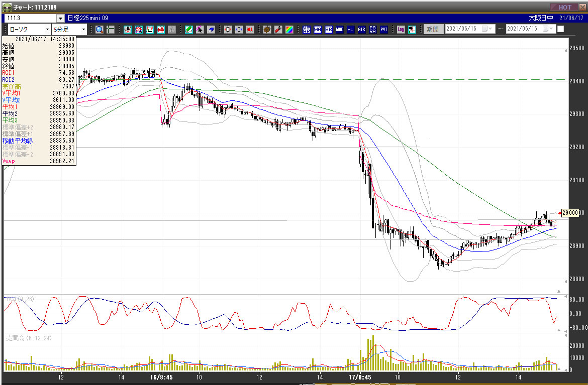The image size is (588, 385).
Task: Click the Vwap row in data panel
Action: point(39,161)
